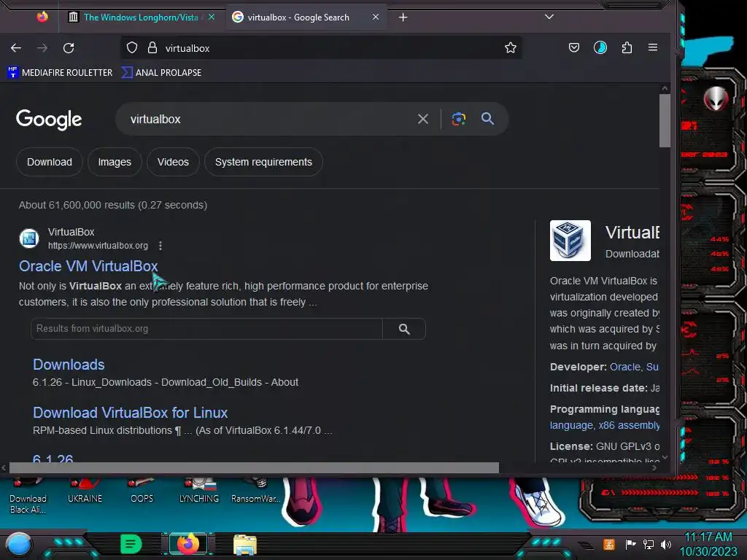
Task: Search by image with Google Lens
Action: click(459, 119)
